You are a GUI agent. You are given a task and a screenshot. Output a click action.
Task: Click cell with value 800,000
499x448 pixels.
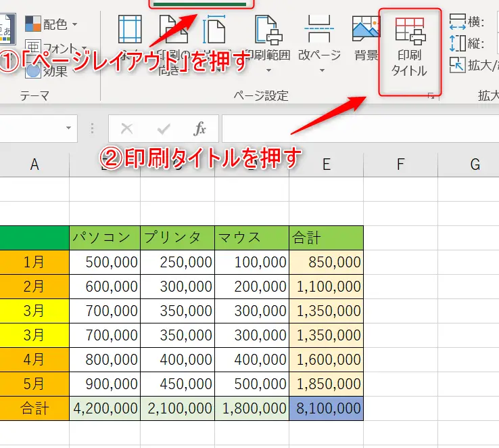[105, 360]
